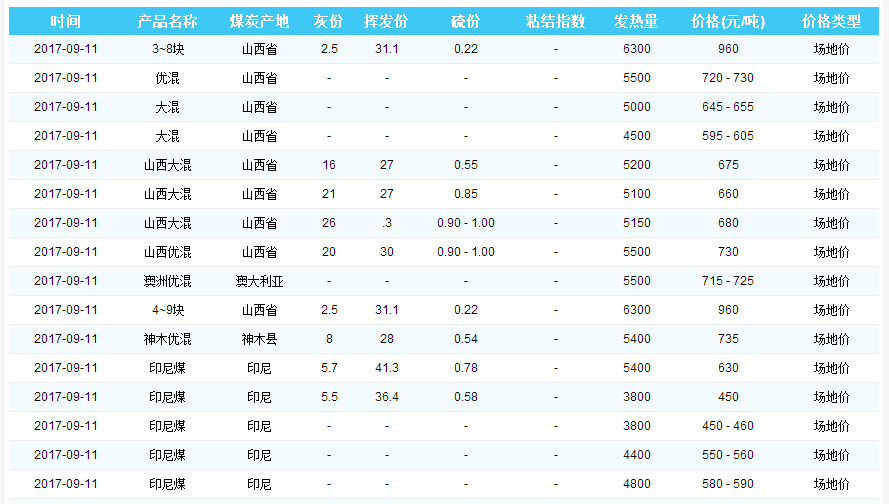Image resolution: width=889 pixels, height=504 pixels.
Task: Click the 硫份 column header
Action: pyautogui.click(x=465, y=21)
